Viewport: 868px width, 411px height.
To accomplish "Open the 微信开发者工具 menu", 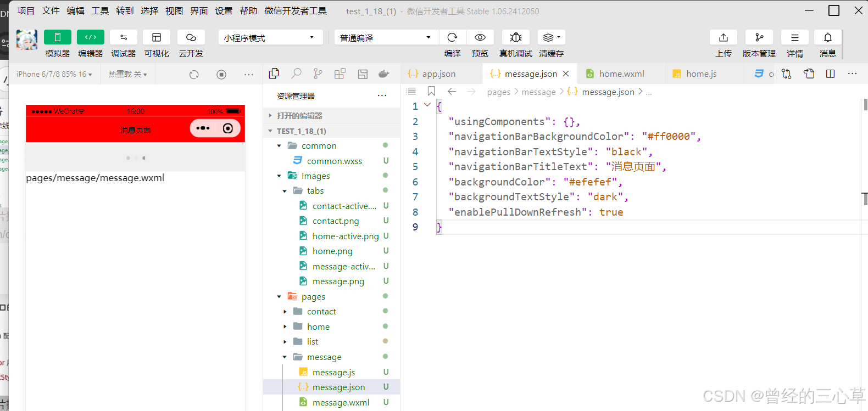I will (x=296, y=10).
